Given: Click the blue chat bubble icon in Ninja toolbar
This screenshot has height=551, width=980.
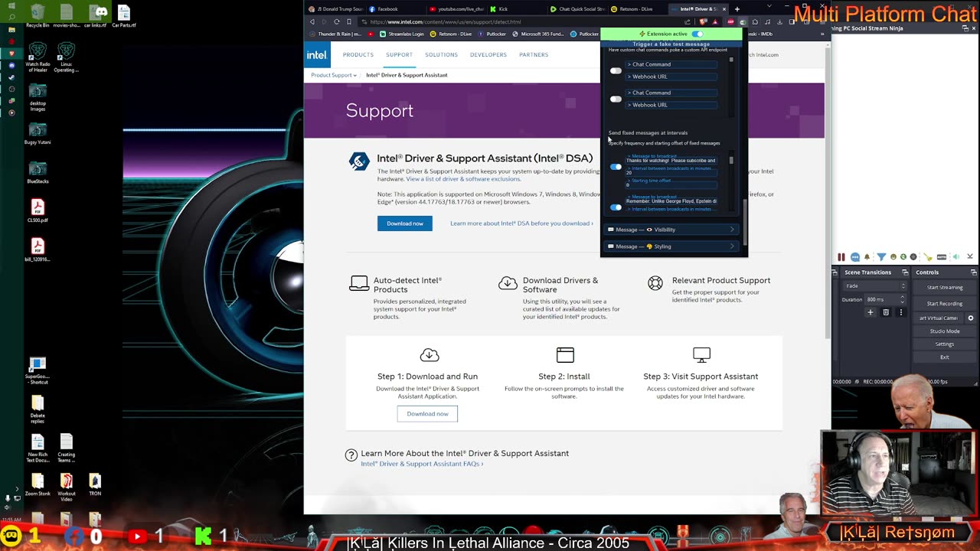Looking at the screenshot, I should pyautogui.click(x=855, y=257).
